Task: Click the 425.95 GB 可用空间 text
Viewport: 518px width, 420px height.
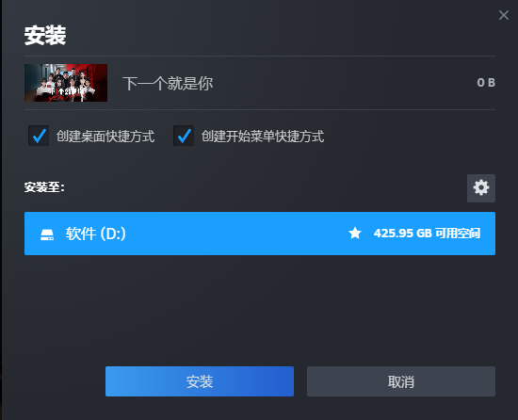Action: [427, 234]
